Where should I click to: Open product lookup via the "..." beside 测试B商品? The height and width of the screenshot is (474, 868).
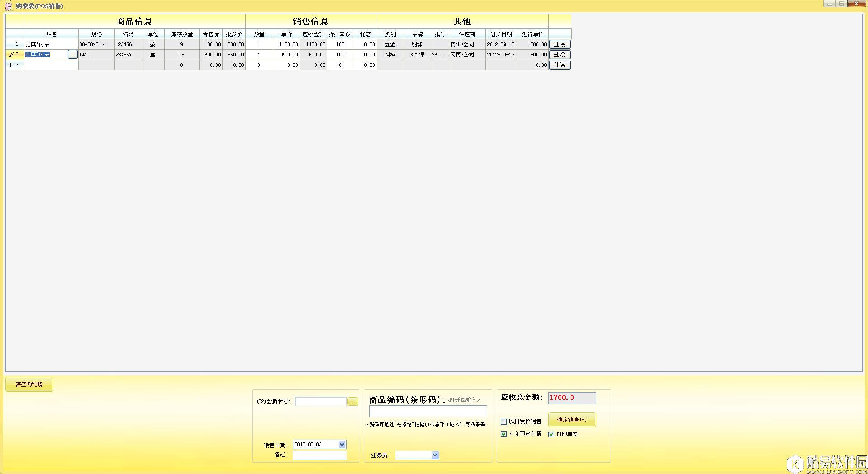(72, 54)
